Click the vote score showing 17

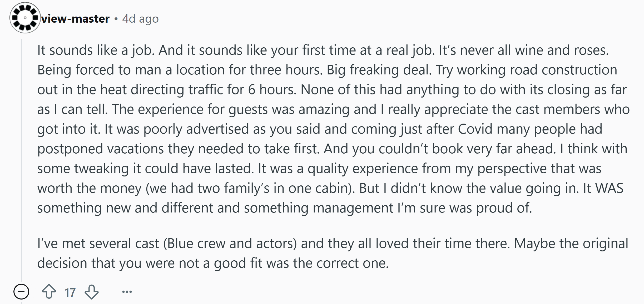[70, 292]
